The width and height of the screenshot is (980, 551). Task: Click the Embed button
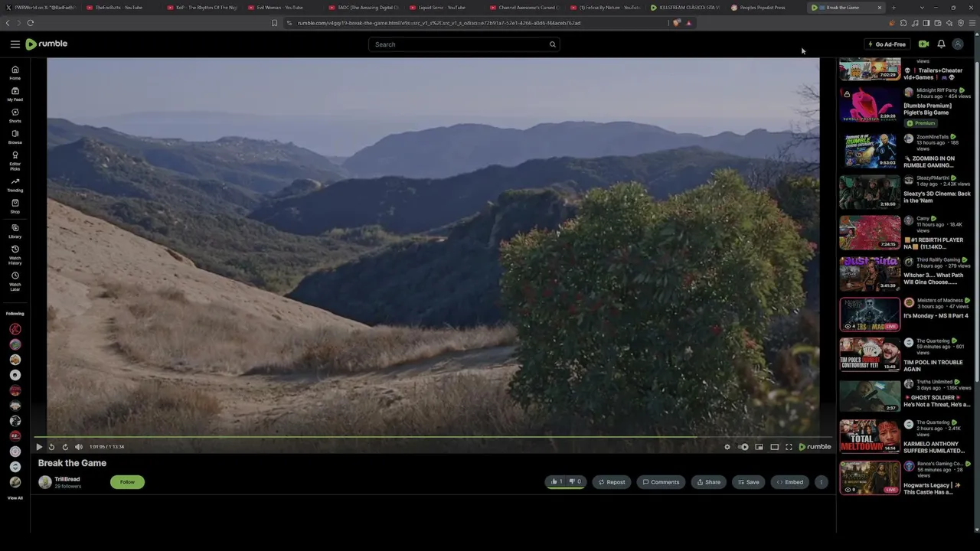pos(790,482)
